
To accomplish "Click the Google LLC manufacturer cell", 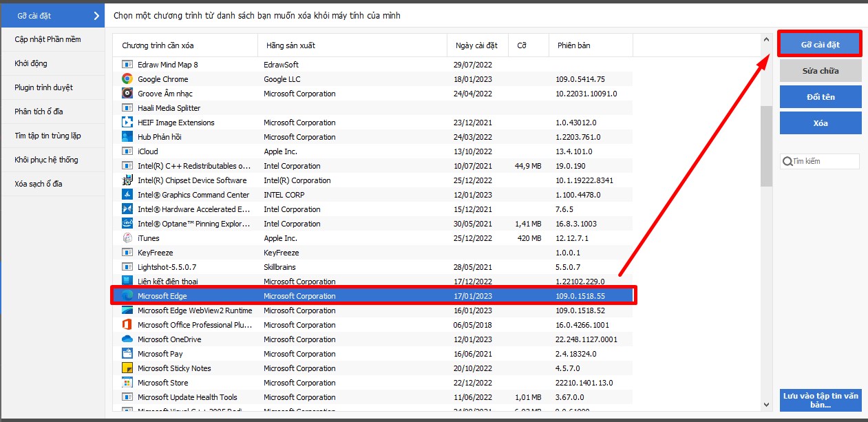I will [282, 79].
